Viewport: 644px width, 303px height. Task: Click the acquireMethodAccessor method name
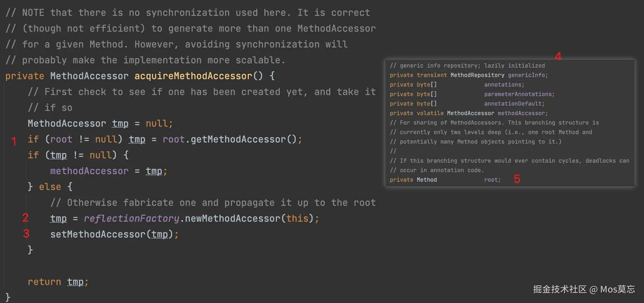point(193,76)
